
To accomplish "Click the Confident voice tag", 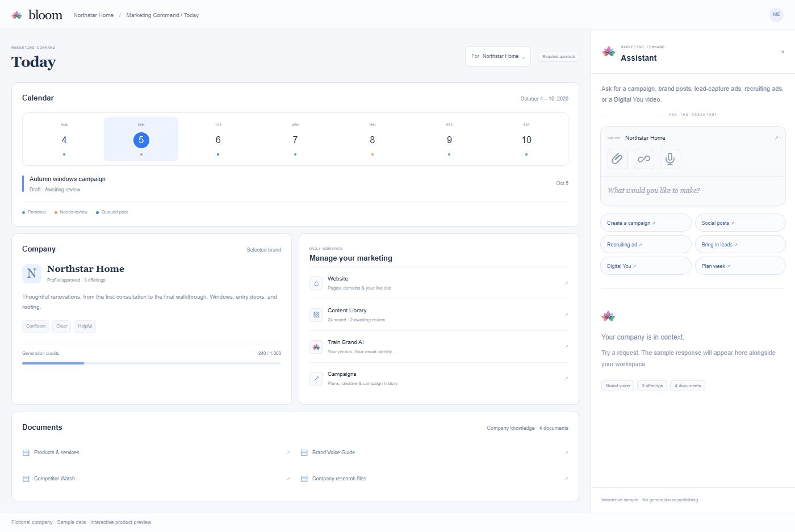I will coord(36,326).
